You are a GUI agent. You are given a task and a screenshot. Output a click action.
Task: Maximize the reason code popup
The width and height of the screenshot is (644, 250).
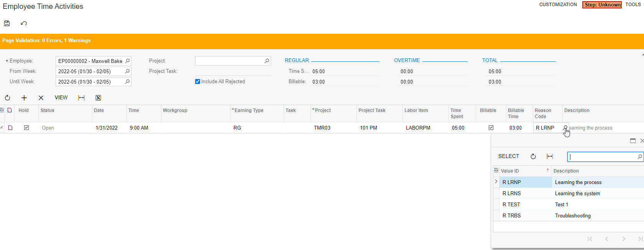633,141
